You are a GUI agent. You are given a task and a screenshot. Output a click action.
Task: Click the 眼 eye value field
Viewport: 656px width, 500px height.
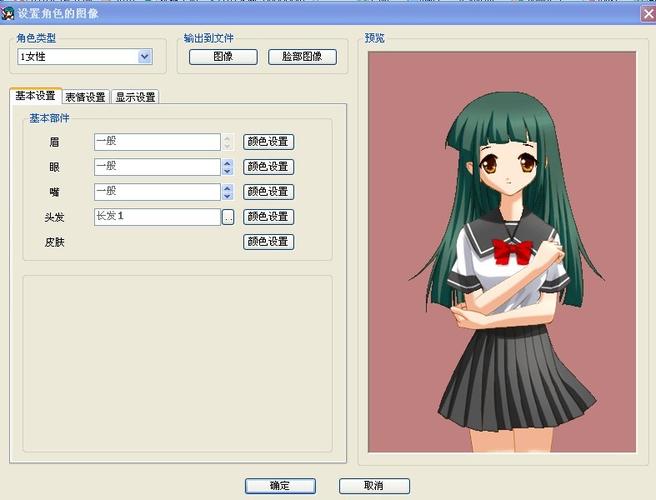pos(157,167)
